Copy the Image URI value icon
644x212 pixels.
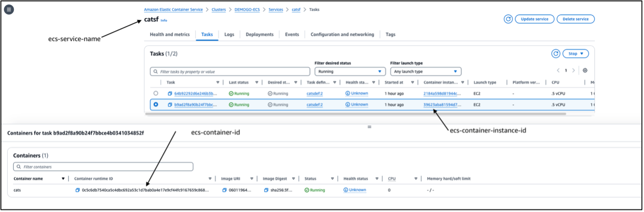(x=225, y=190)
